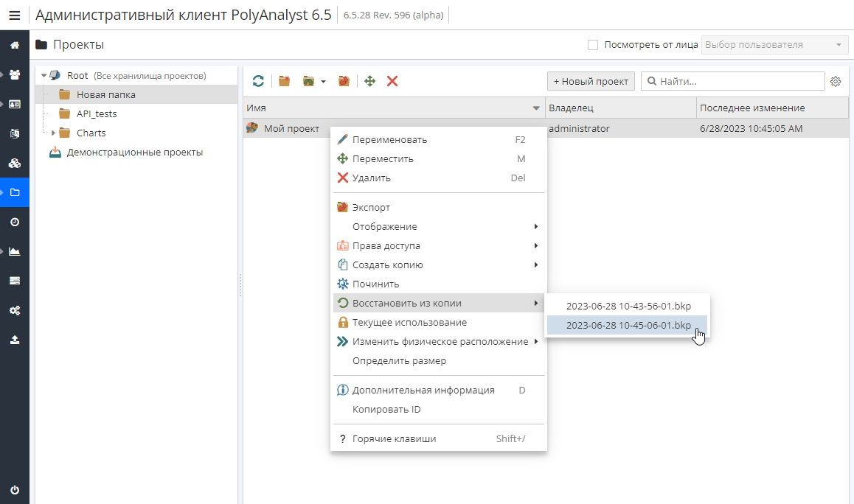Viewport: 854px width, 504px height.
Task: Open the ID card sidebar section
Action: pyautogui.click(x=15, y=104)
